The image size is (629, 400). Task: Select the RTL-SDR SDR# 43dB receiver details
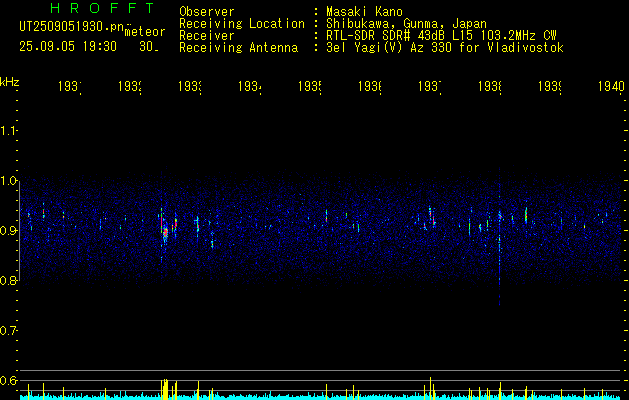tap(441, 36)
